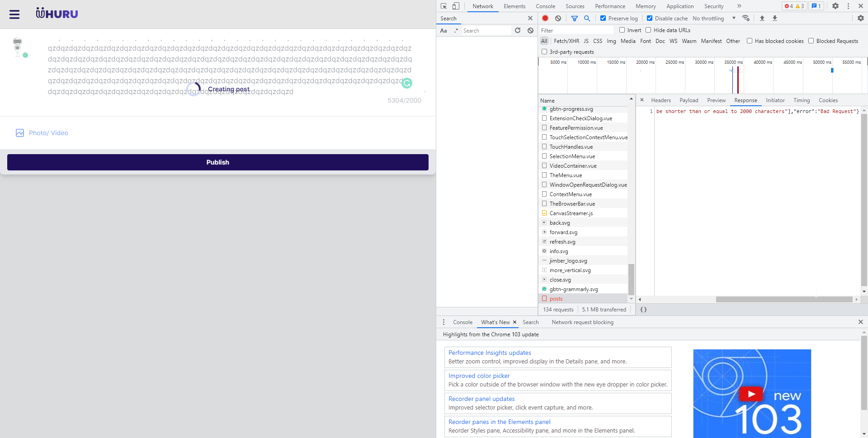Disable the Disable cache option
This screenshot has width=868, height=438.
point(650,18)
